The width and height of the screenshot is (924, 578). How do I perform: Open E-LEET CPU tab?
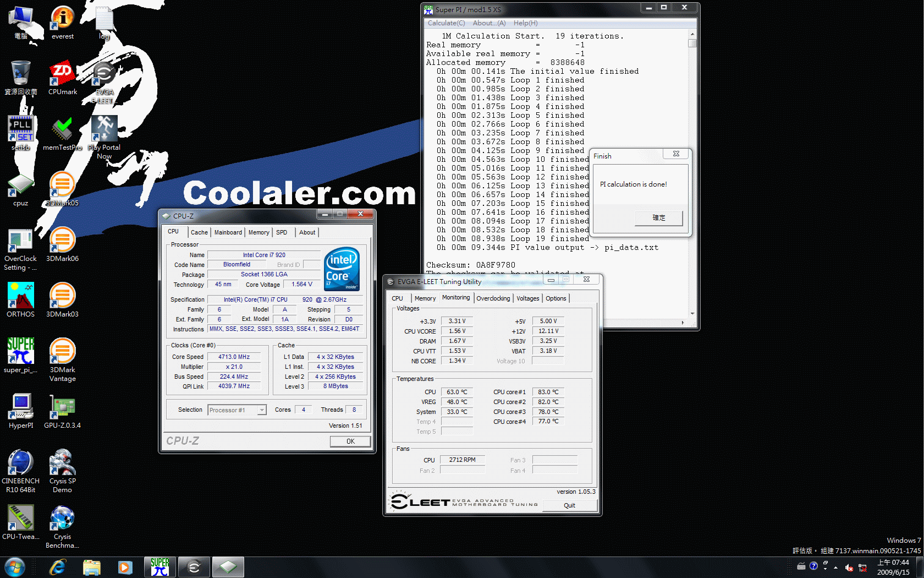click(397, 298)
